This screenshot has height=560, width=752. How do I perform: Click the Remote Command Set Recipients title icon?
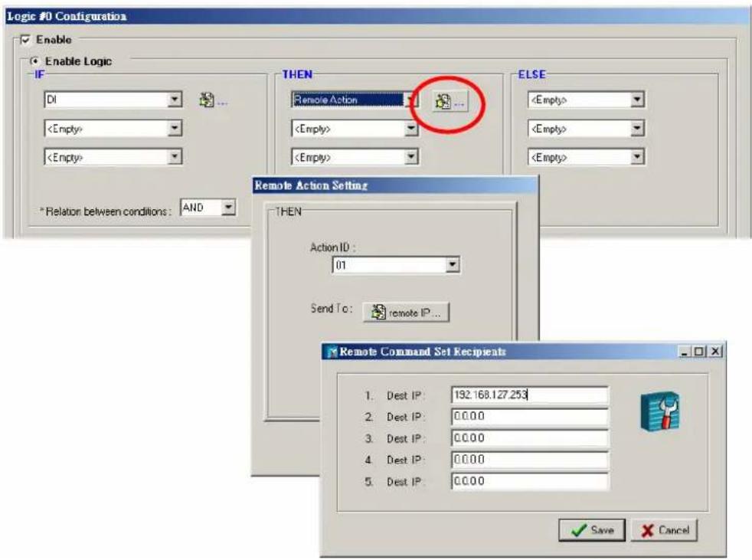pyautogui.click(x=332, y=352)
